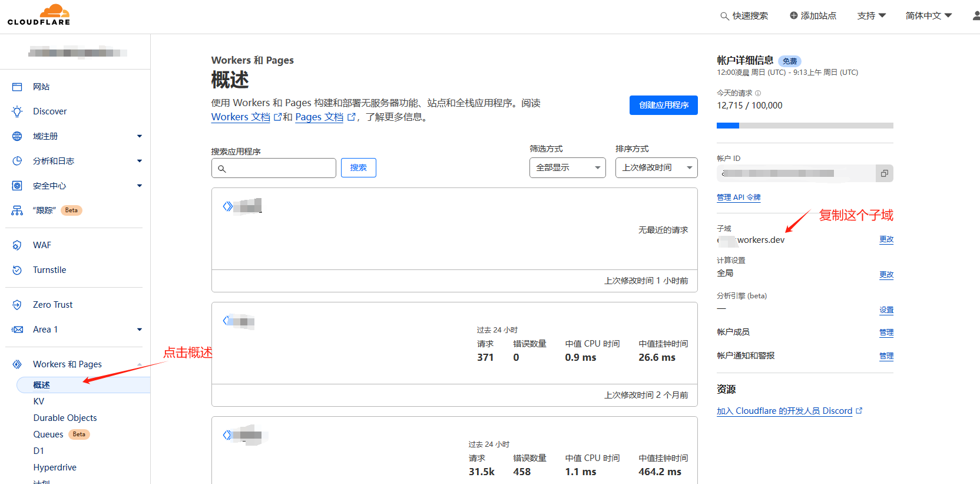Click the quick search magnifier icon
The width and height of the screenshot is (980, 484).
[724, 16]
